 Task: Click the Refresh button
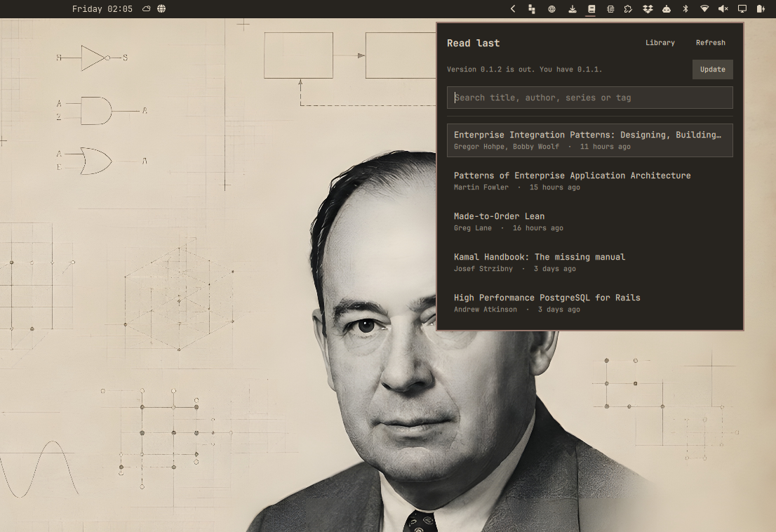pyautogui.click(x=710, y=43)
